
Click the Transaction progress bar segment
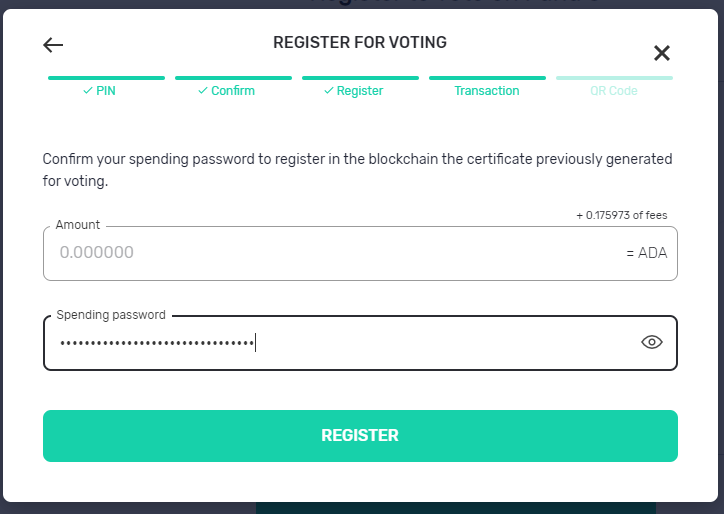(x=487, y=78)
